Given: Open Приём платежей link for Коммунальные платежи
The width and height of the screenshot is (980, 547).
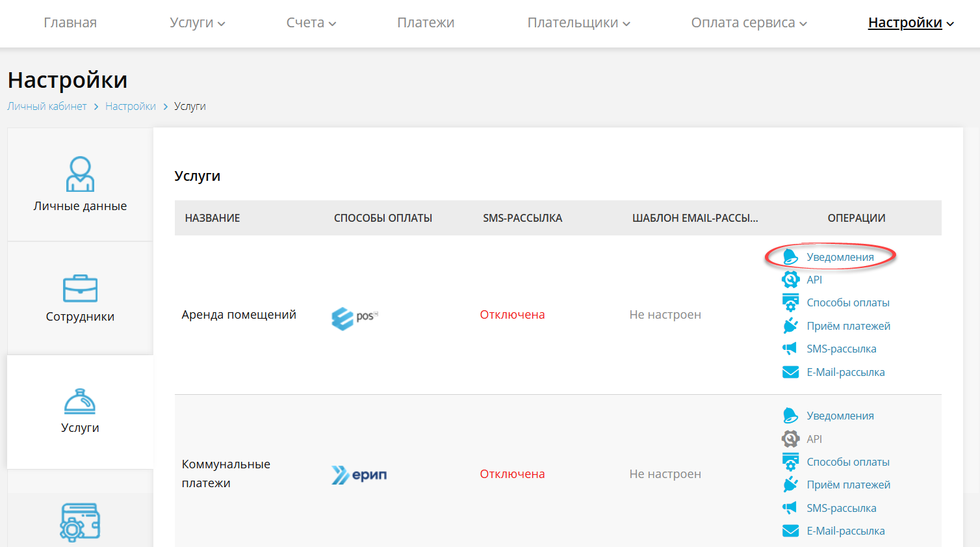Looking at the screenshot, I should (849, 485).
